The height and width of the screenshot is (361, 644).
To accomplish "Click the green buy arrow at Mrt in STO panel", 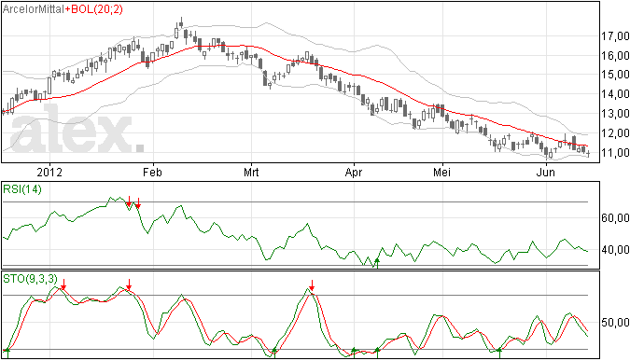I will 274,353.
